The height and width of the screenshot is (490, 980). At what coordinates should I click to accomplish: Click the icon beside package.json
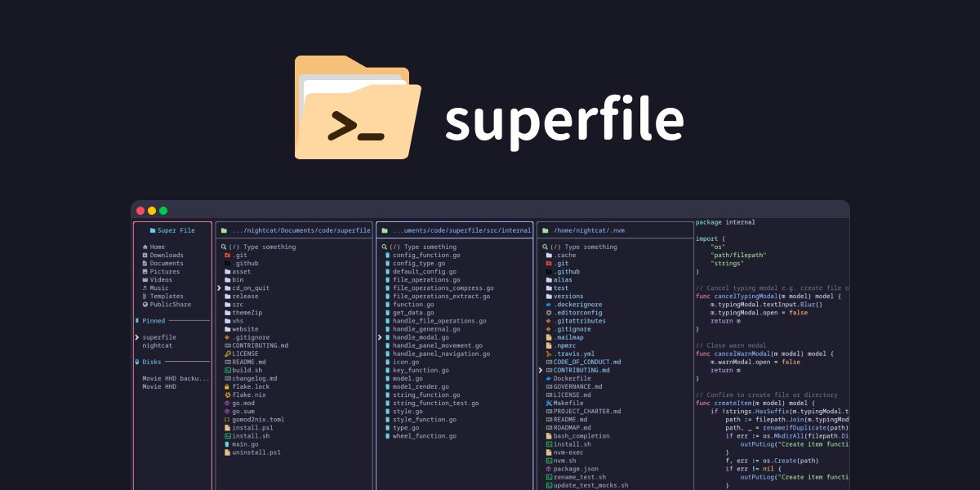tap(549, 469)
